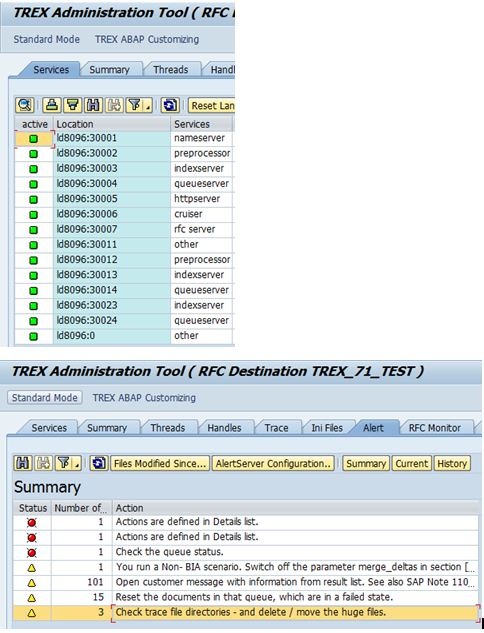Screen dimensions: 484x633
Task: Open the Threads tab in the lower window
Action: 168,428
